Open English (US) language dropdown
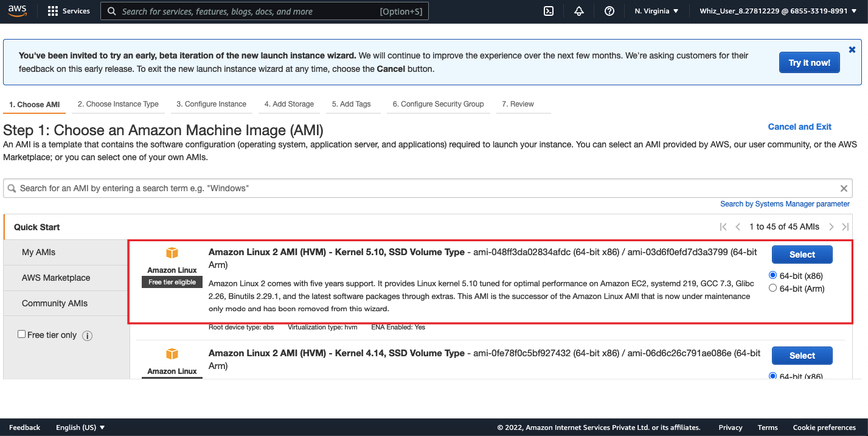Screen dimensions: 868x436 pos(81,427)
